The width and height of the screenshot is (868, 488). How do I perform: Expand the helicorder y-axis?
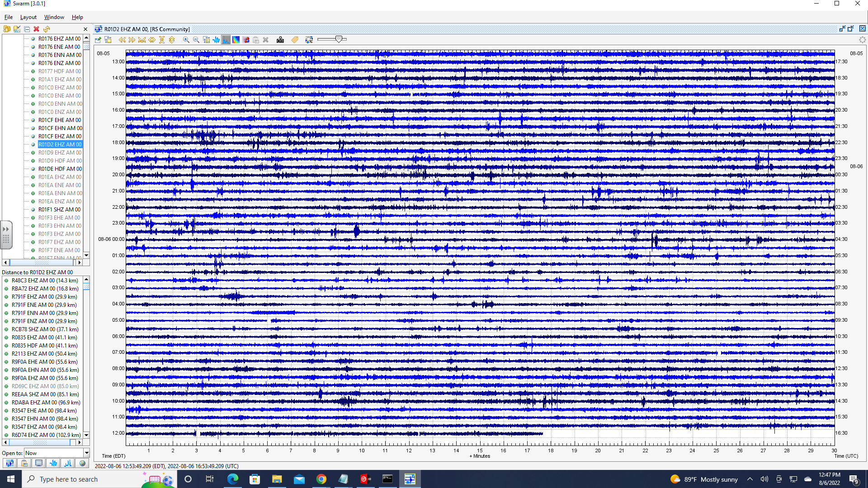pyautogui.click(x=172, y=40)
